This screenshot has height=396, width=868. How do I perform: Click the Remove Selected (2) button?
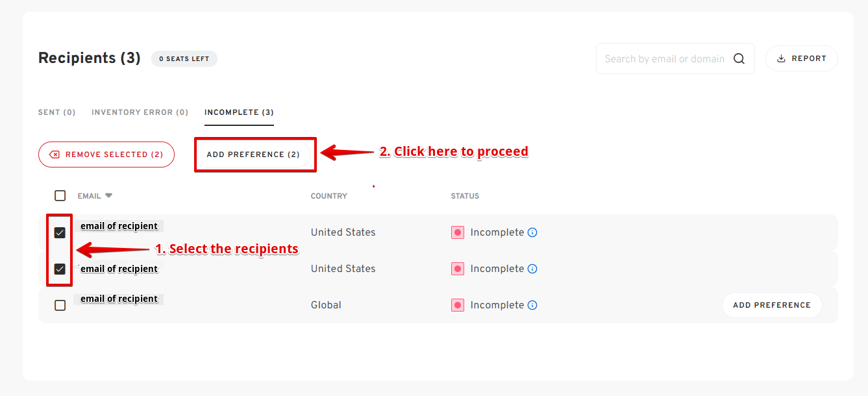(106, 155)
